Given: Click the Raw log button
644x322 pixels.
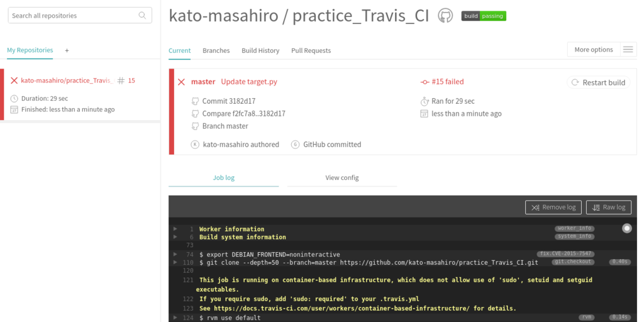Looking at the screenshot, I should [x=609, y=207].
